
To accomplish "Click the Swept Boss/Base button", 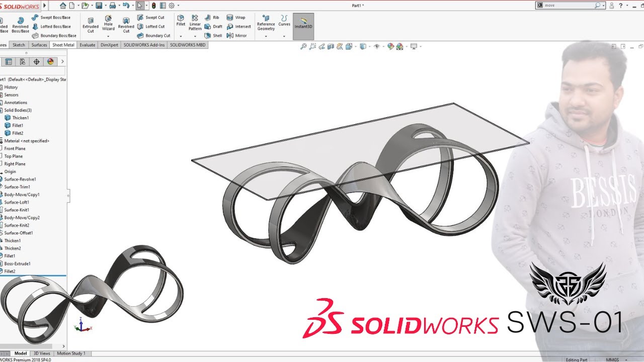I will coord(51,18).
